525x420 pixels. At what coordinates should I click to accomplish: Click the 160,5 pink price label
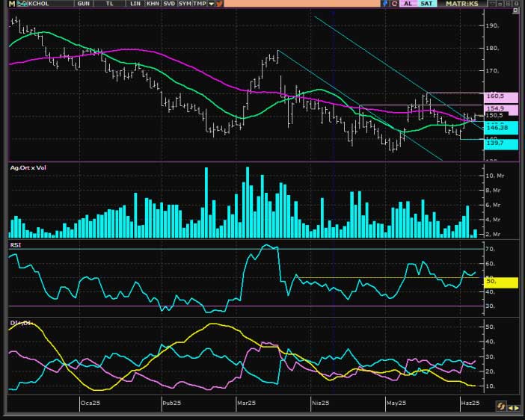click(501, 96)
